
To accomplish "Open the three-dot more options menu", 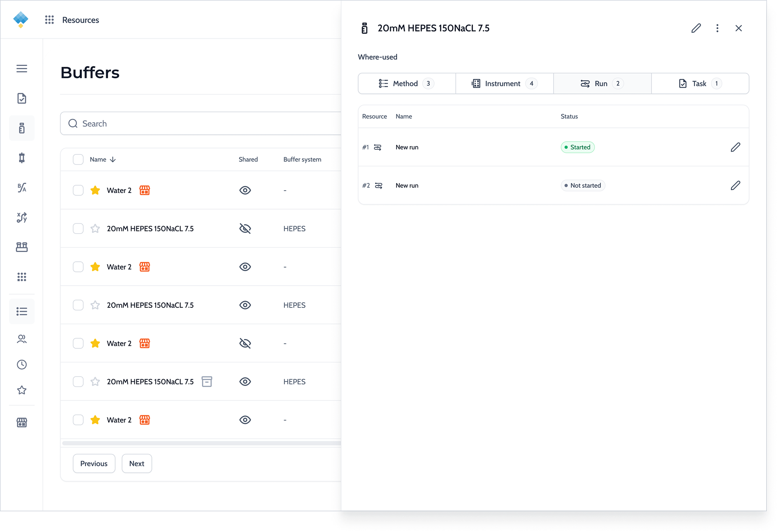I will [x=717, y=28].
